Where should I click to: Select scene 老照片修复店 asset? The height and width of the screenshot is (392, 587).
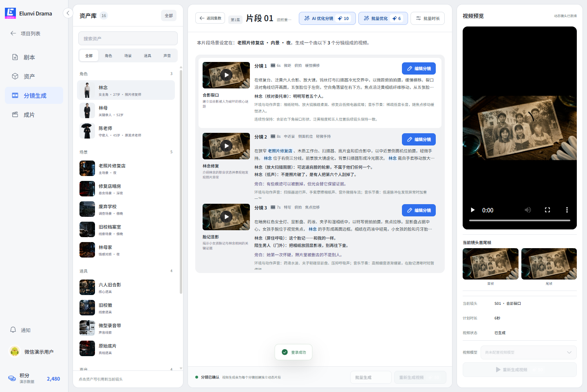tap(126, 168)
